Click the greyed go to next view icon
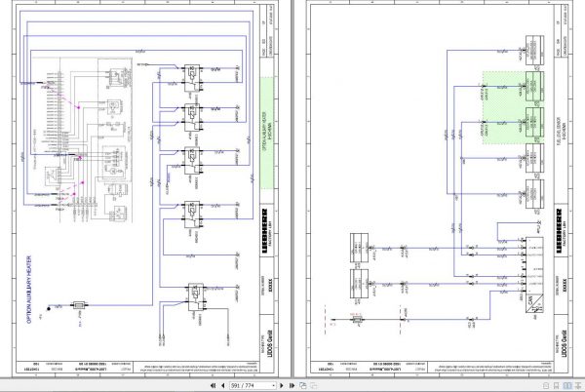Image resolution: width=585 pixels, height=392 pixels. (313, 385)
